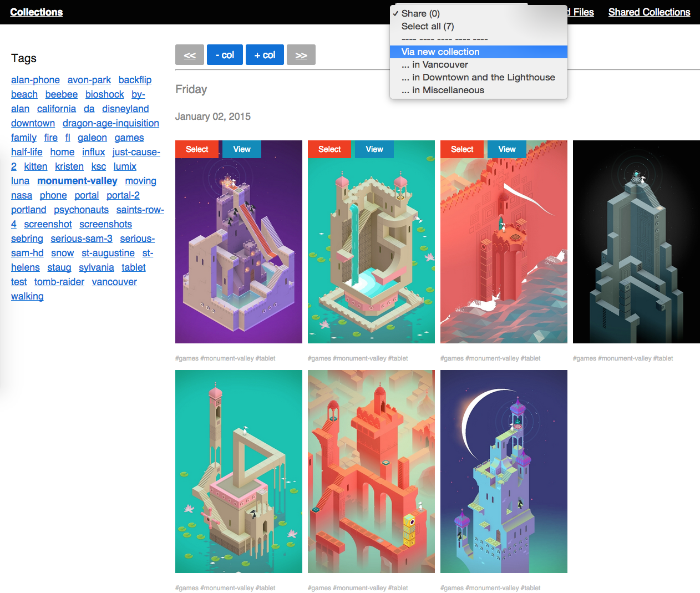
Task: Filter by tomb-raider tag
Action: tap(59, 282)
